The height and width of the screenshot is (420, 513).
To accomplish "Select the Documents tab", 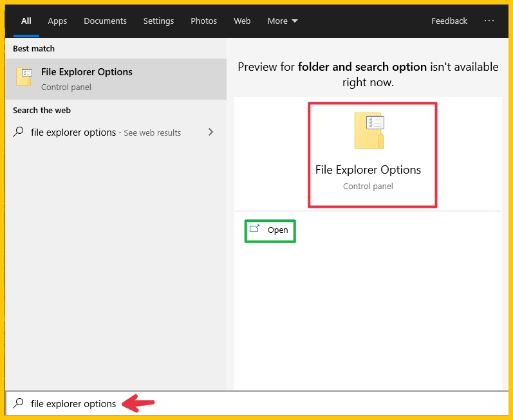I will tap(105, 21).
